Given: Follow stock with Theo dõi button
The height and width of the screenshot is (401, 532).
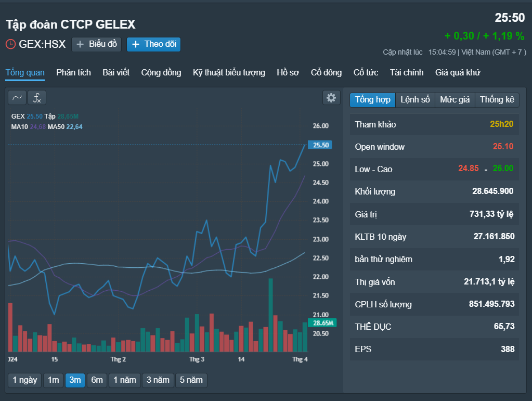Looking at the screenshot, I should coord(154,44).
